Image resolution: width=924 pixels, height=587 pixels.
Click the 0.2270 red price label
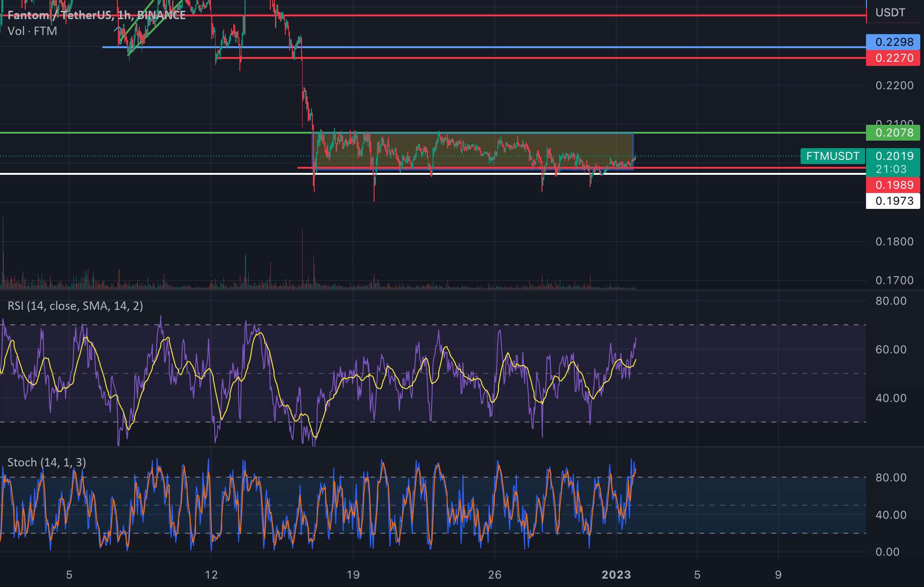[893, 58]
